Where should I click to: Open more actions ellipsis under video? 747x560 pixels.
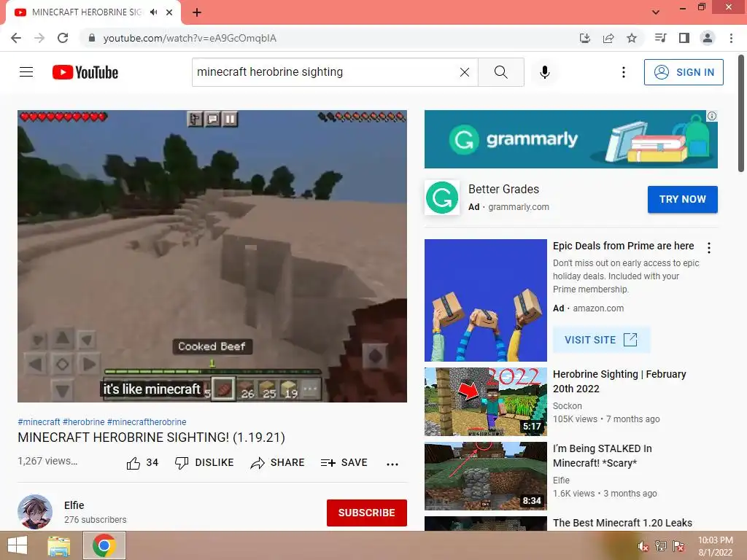tap(392, 464)
